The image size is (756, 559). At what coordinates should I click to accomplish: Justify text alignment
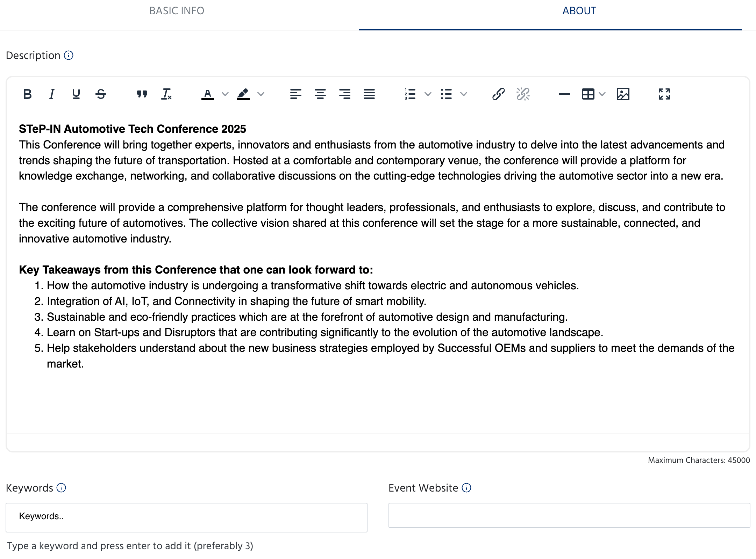point(369,94)
